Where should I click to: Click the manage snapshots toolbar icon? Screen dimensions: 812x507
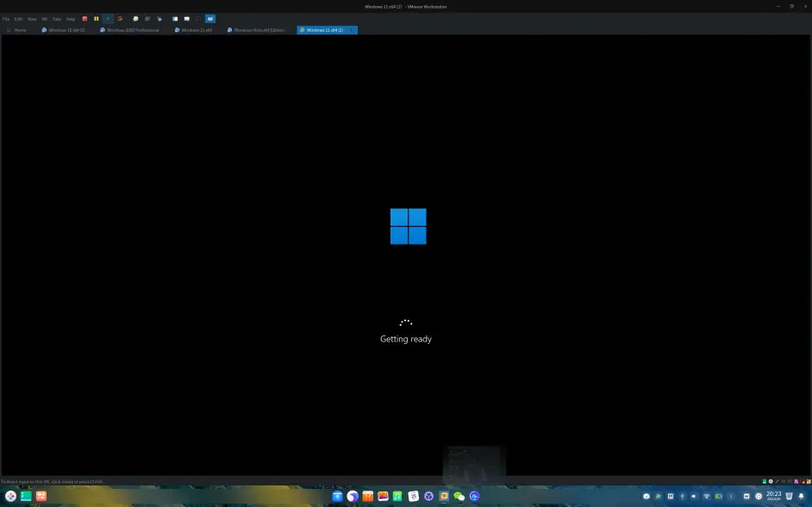coord(159,19)
